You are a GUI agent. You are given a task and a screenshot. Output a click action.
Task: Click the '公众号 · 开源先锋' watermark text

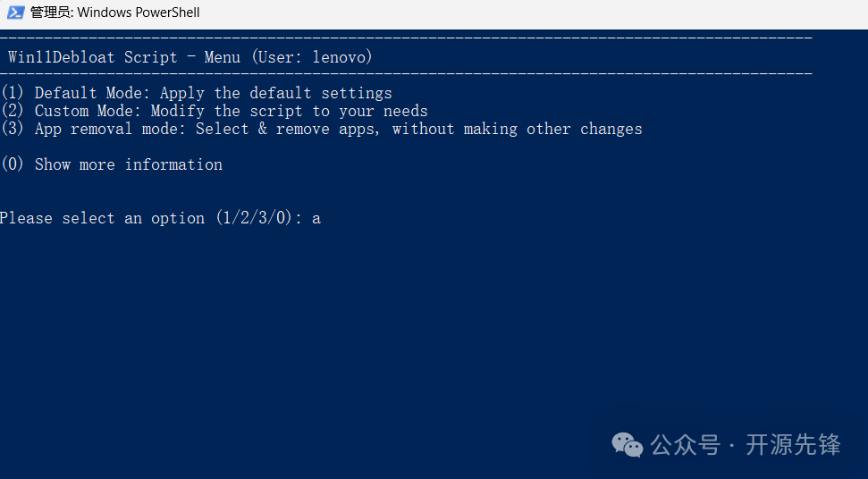(746, 445)
